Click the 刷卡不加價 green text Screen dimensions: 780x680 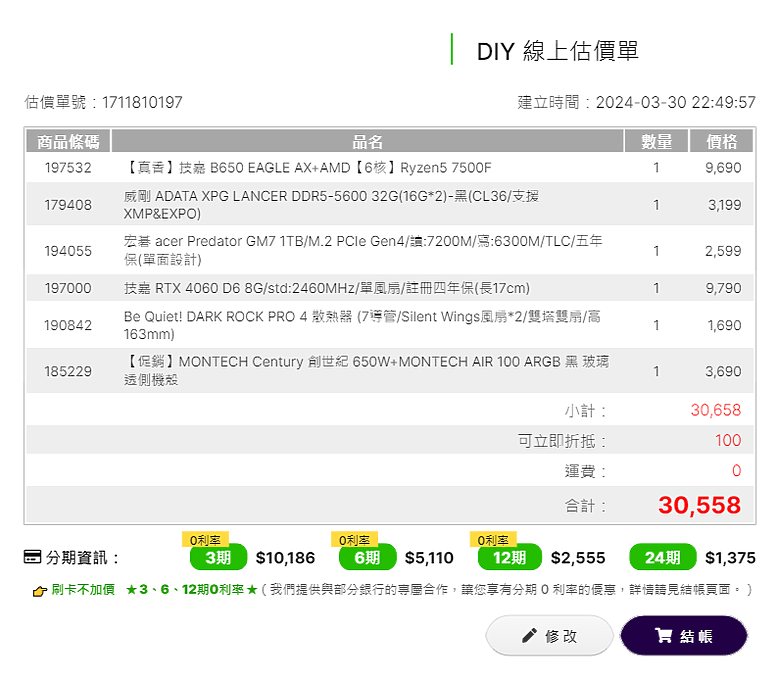pyautogui.click(x=83, y=589)
